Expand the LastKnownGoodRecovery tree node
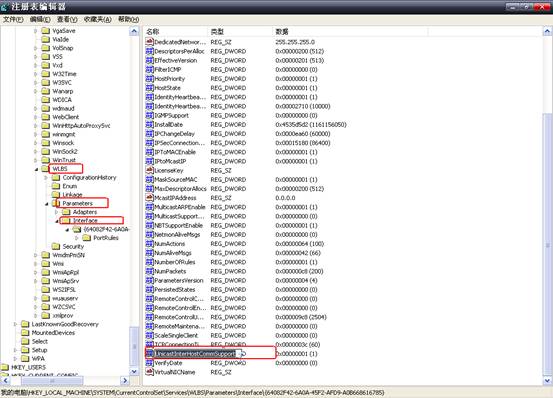This screenshot has width=553, height=398. 16,324
